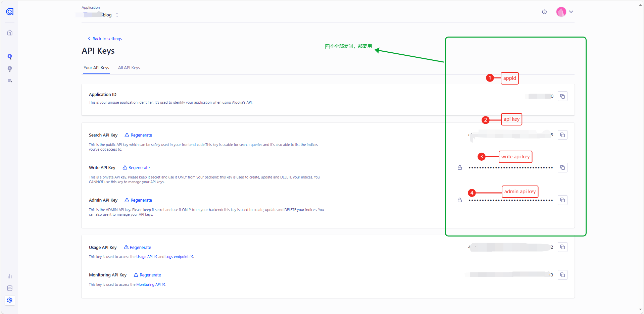Switch to the All API Keys tab
Image resolution: width=644 pixels, height=314 pixels.
(x=129, y=68)
